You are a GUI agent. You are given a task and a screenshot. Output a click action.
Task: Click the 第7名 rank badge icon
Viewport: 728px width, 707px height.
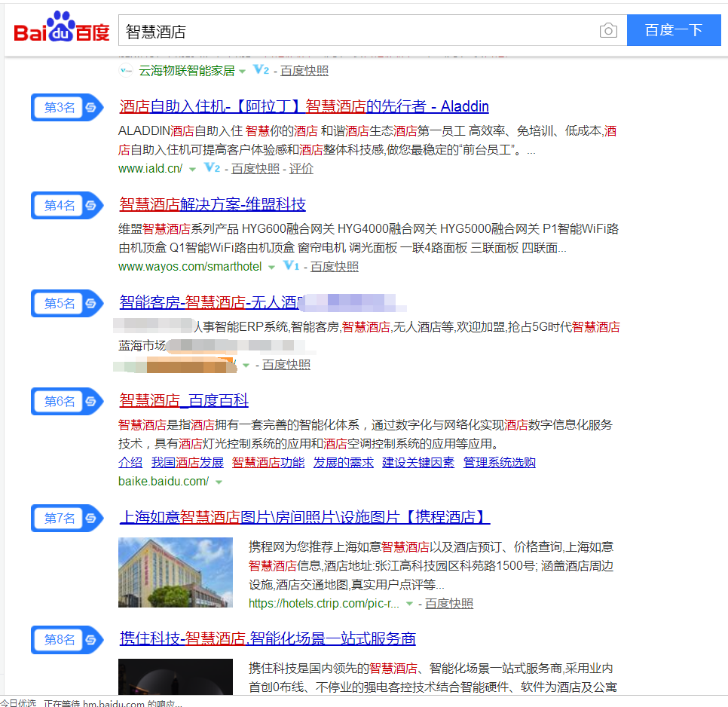67,518
